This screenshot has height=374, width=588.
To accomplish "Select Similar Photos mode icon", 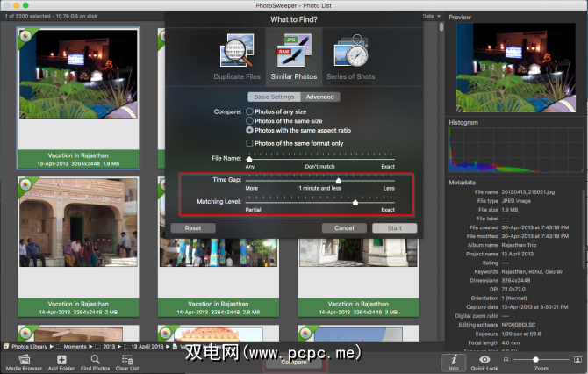I will pyautogui.click(x=294, y=51).
